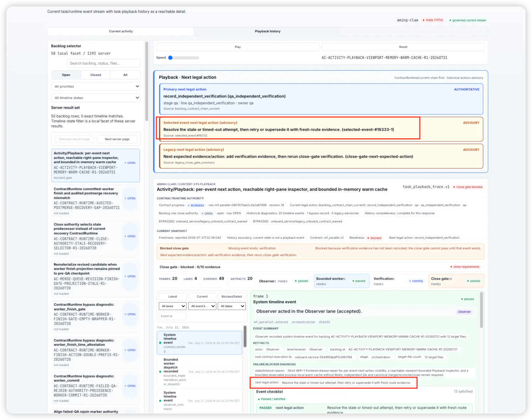Screen dimensions: 532x420
Task: Open the worker_finish_time_attestation diagnostic card
Action: click(x=96, y=353)
